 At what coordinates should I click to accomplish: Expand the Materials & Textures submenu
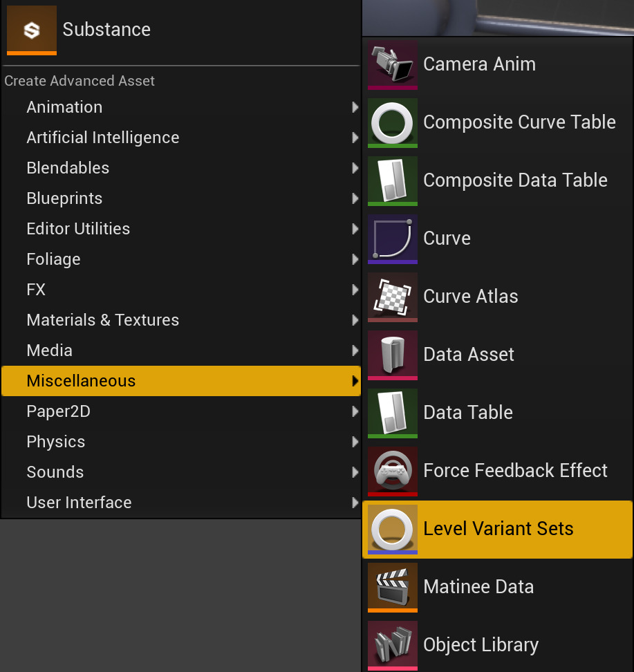pos(355,320)
